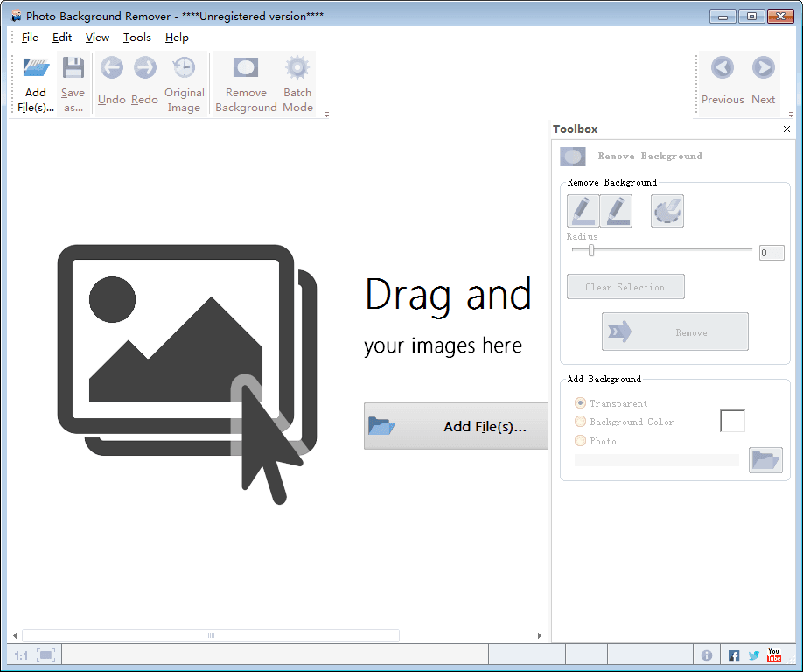Adjust the Radius slider

[591, 250]
